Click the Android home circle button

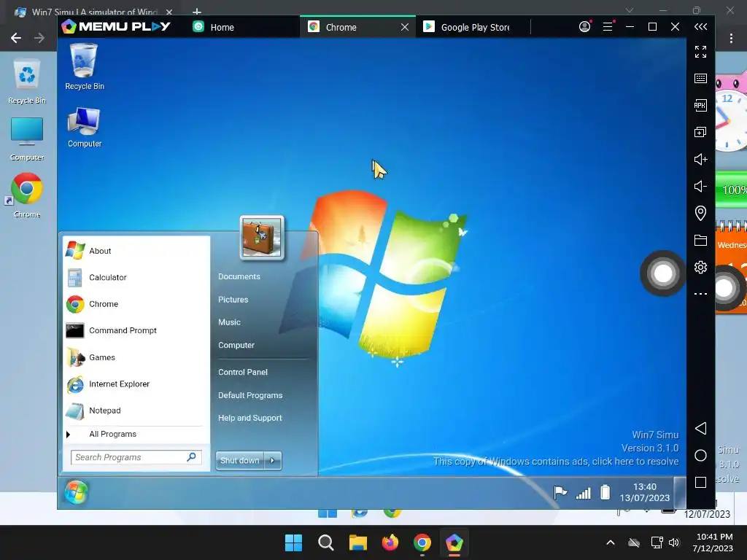[x=700, y=455]
